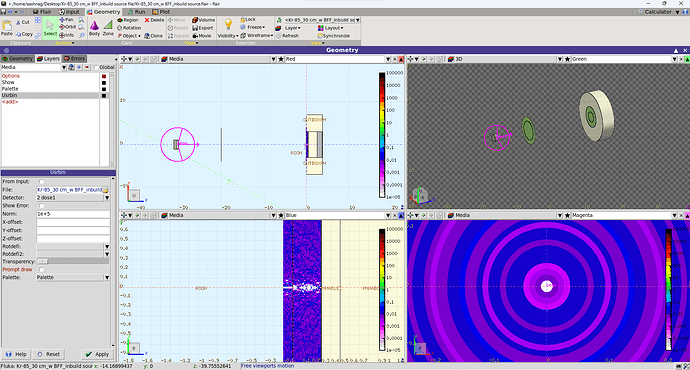Screen dimensions: 690x370
Task: Click the Apply button
Action: point(97,354)
